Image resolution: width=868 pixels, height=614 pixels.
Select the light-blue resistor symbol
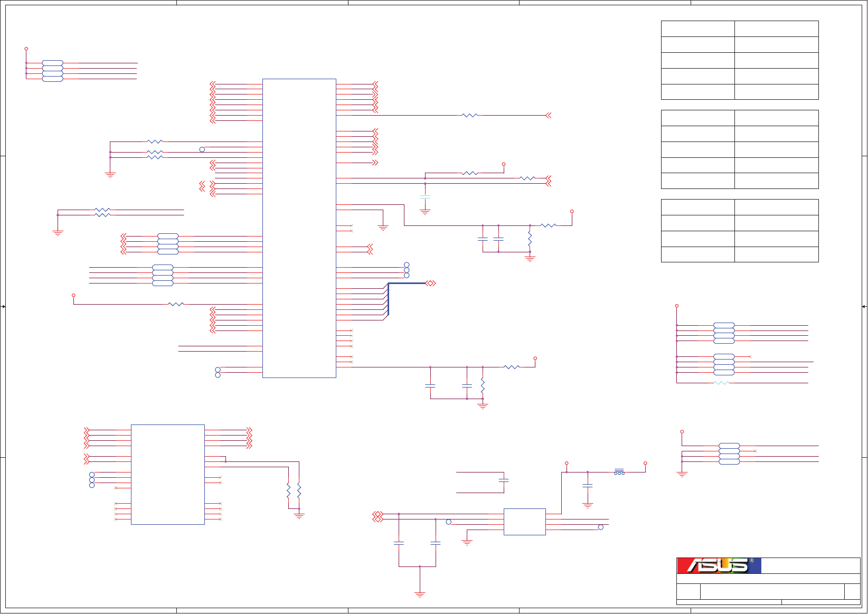(x=721, y=383)
